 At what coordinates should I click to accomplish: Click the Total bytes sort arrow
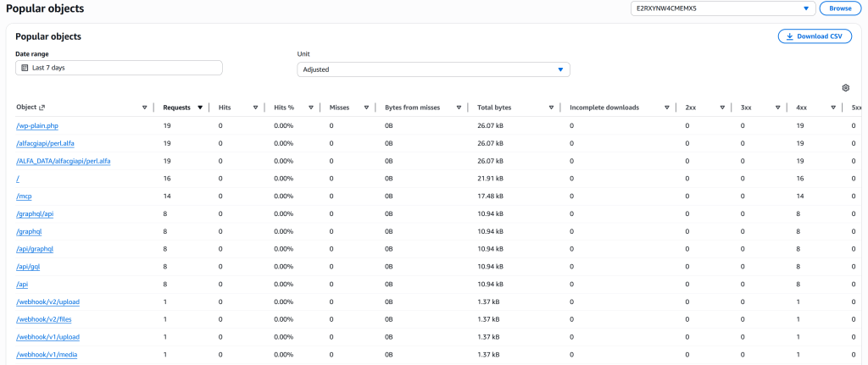552,108
